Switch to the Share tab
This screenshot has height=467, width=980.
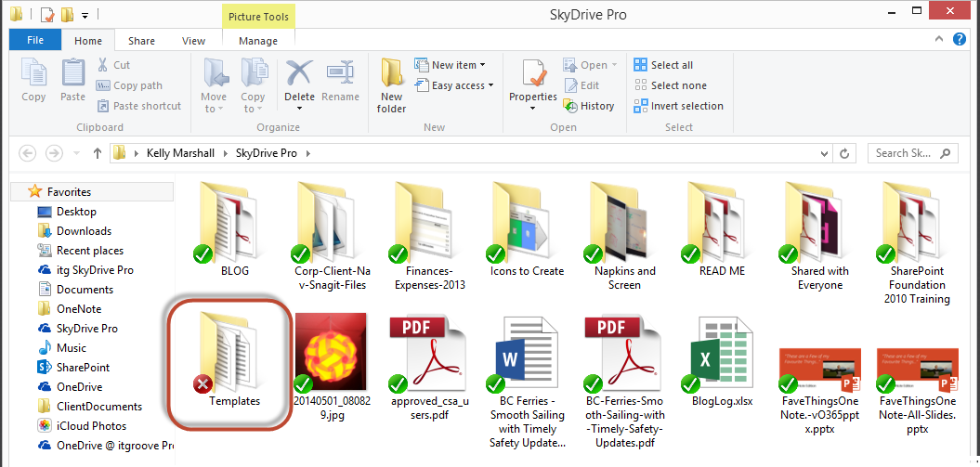pos(141,41)
